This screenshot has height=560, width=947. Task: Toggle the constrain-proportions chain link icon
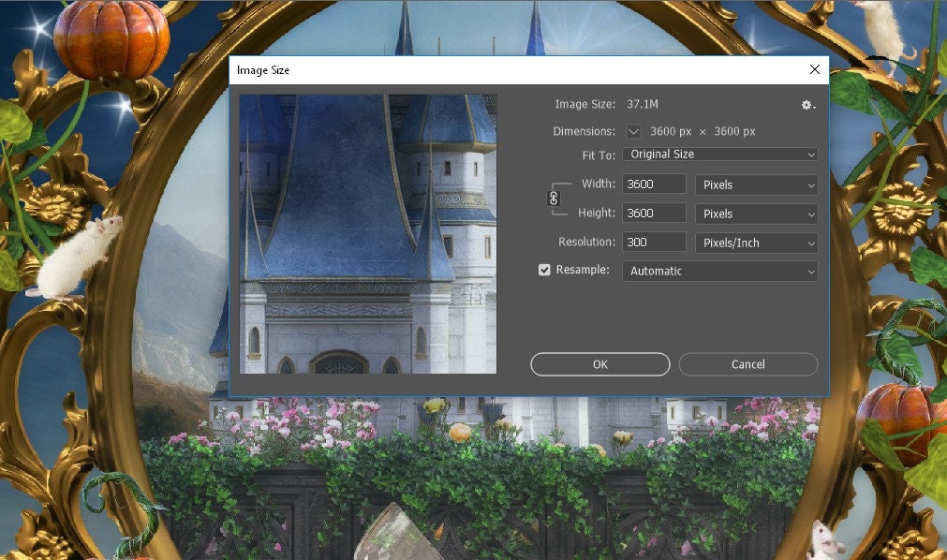coord(553,198)
